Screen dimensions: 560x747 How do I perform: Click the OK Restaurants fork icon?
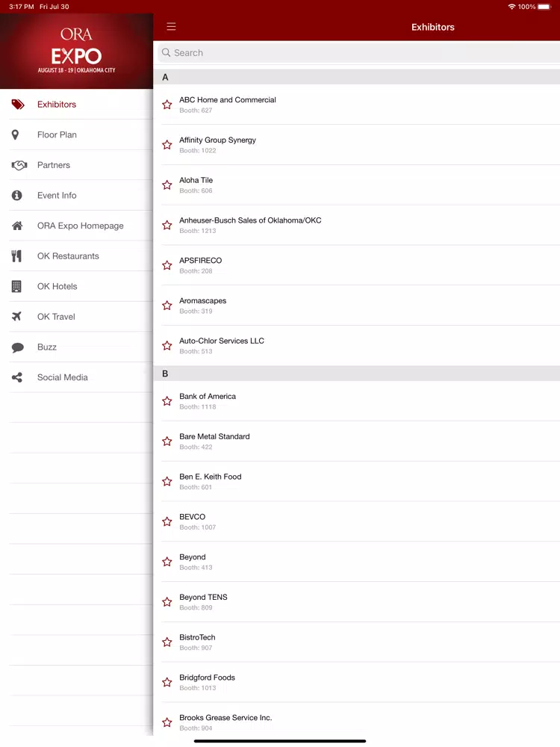(16, 256)
